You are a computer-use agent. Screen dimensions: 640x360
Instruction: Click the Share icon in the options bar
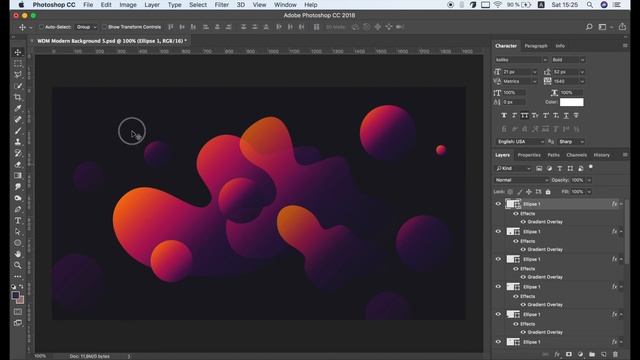622,27
